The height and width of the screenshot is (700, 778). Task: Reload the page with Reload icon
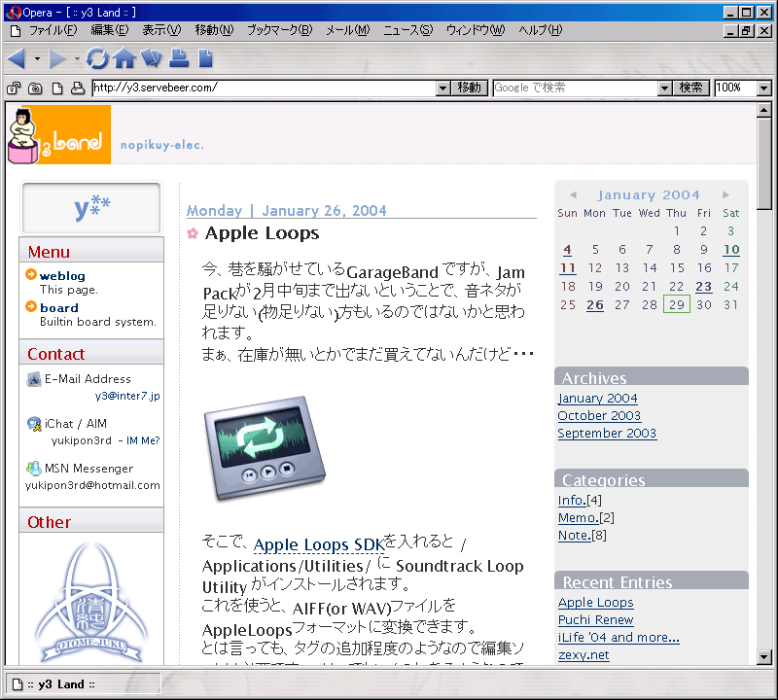click(97, 58)
